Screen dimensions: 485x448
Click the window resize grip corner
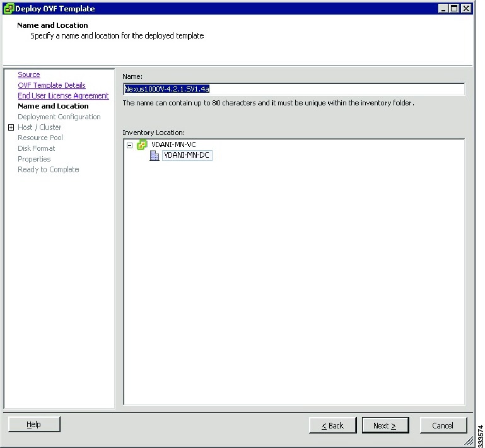(x=469, y=441)
